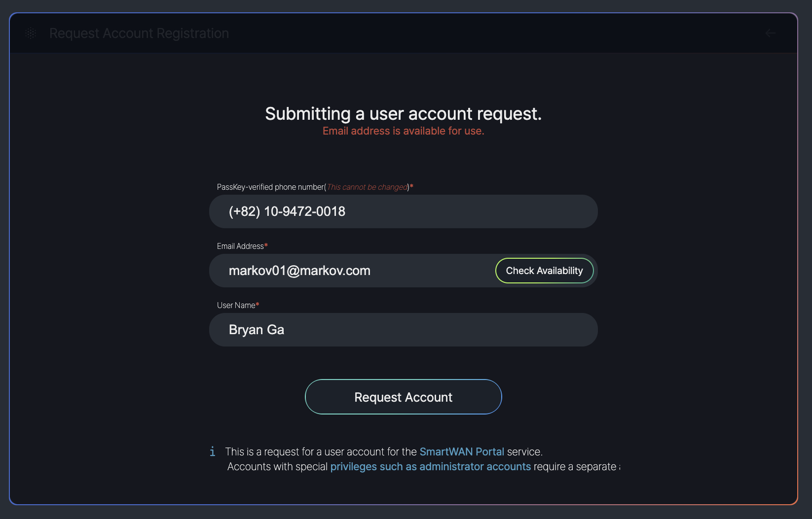Click the email availability status message

[403, 131]
